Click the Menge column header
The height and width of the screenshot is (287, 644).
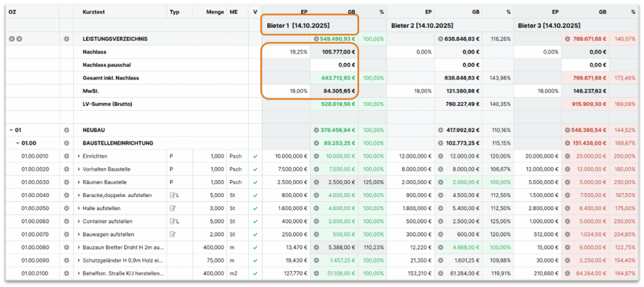tap(214, 12)
